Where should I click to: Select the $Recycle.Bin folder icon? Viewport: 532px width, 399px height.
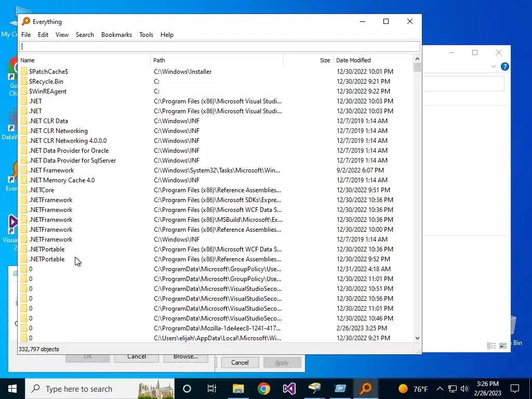click(24, 82)
